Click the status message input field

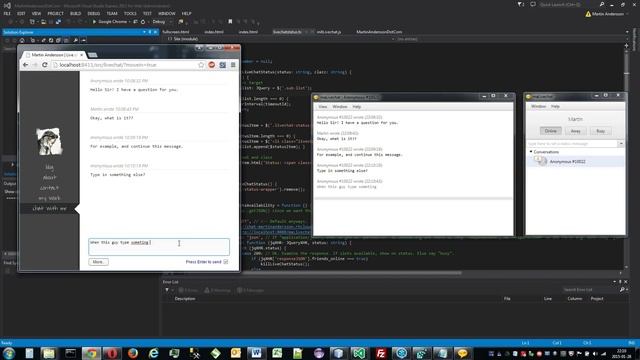tap(572, 144)
